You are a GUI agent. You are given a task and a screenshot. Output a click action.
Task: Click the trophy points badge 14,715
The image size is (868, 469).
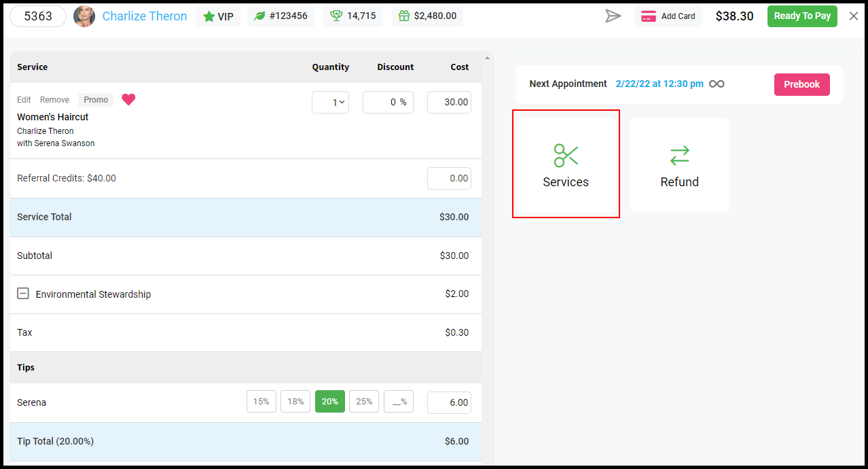tap(353, 16)
